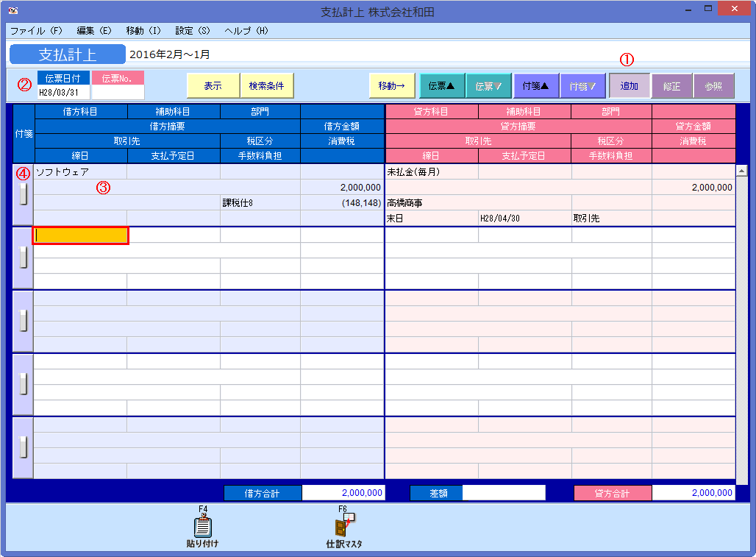Open the 仕訳マスタ icon at bottom
This screenshot has width=756, height=557.
tap(343, 526)
